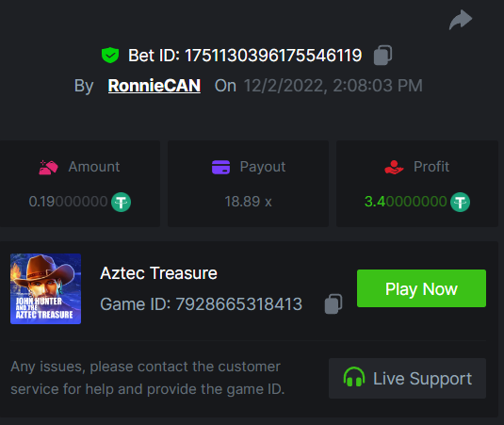504x425 pixels.
Task: Click the 3.40000000 profit amount
Action: click(406, 202)
